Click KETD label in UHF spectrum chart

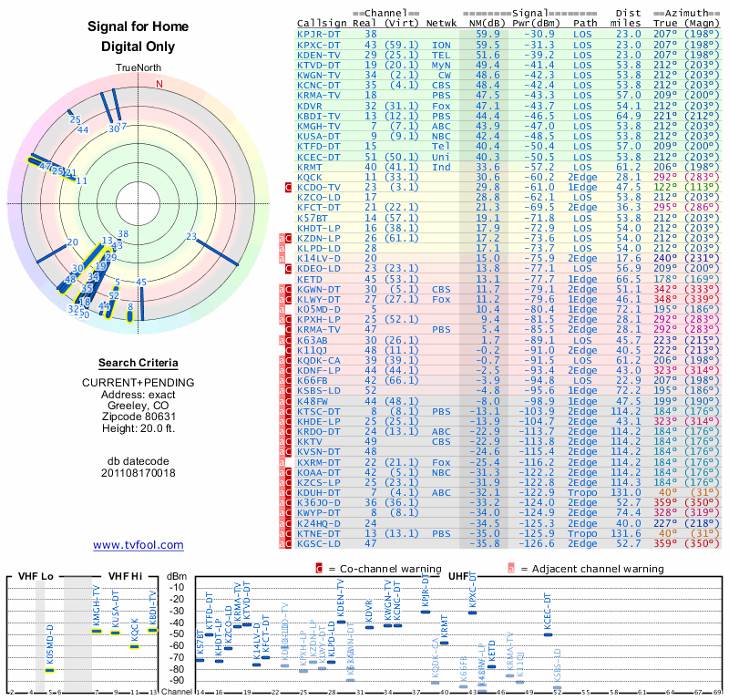point(492,650)
